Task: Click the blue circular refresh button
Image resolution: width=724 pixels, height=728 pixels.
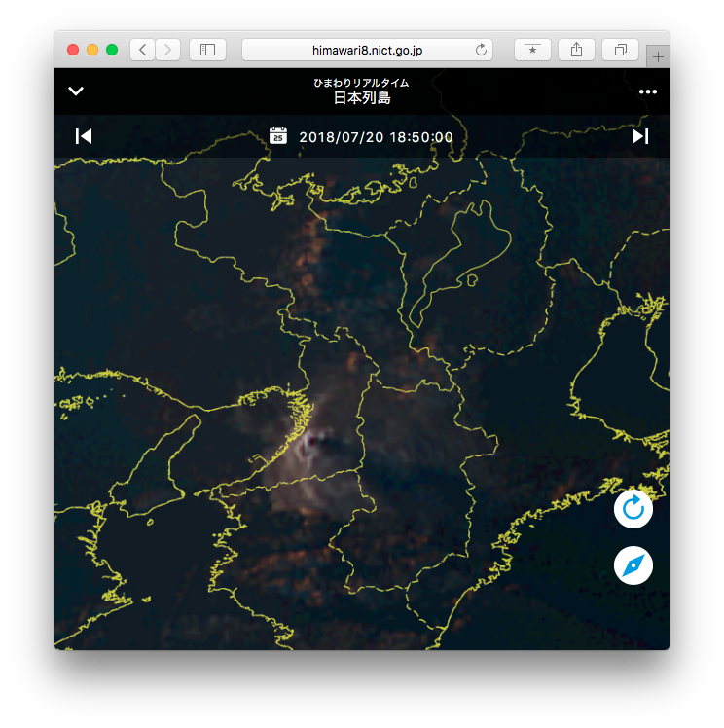Action: pos(633,508)
